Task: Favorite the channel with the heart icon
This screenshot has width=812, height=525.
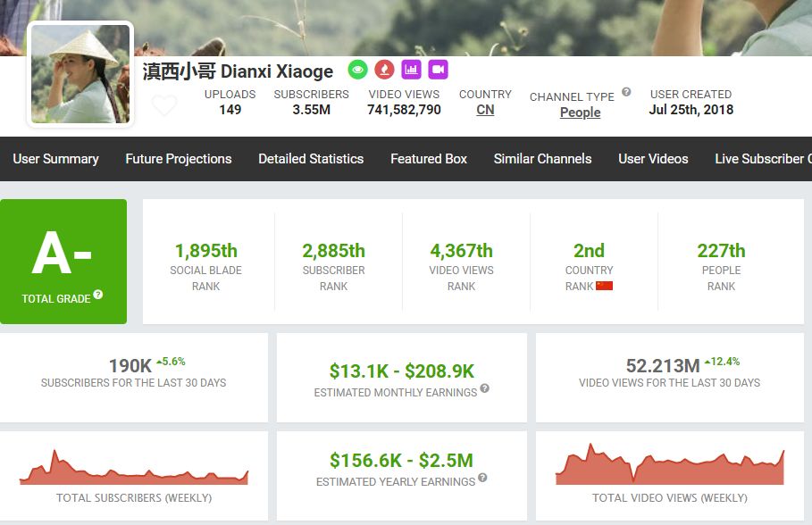Action: (x=164, y=105)
